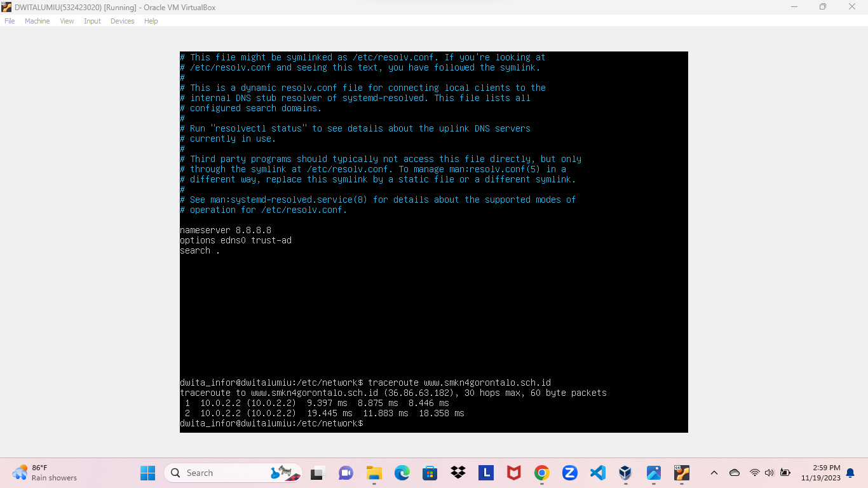The width and height of the screenshot is (868, 488).
Task: Open Zoom from the taskbar
Action: pos(569,473)
